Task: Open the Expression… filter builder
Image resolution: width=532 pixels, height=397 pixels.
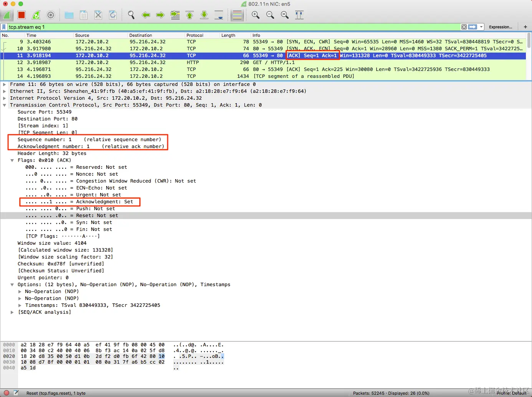Action: click(x=501, y=27)
